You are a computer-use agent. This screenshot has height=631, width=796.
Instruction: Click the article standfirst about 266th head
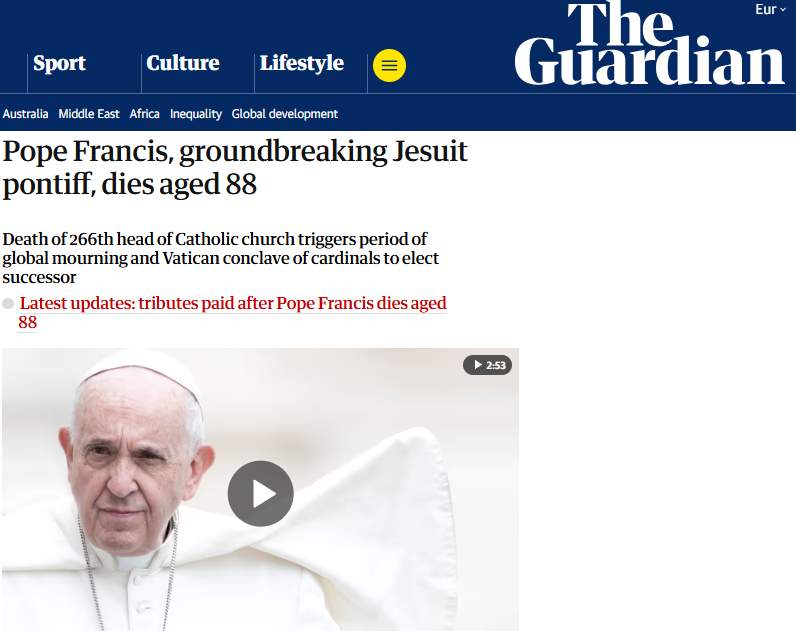(x=220, y=258)
